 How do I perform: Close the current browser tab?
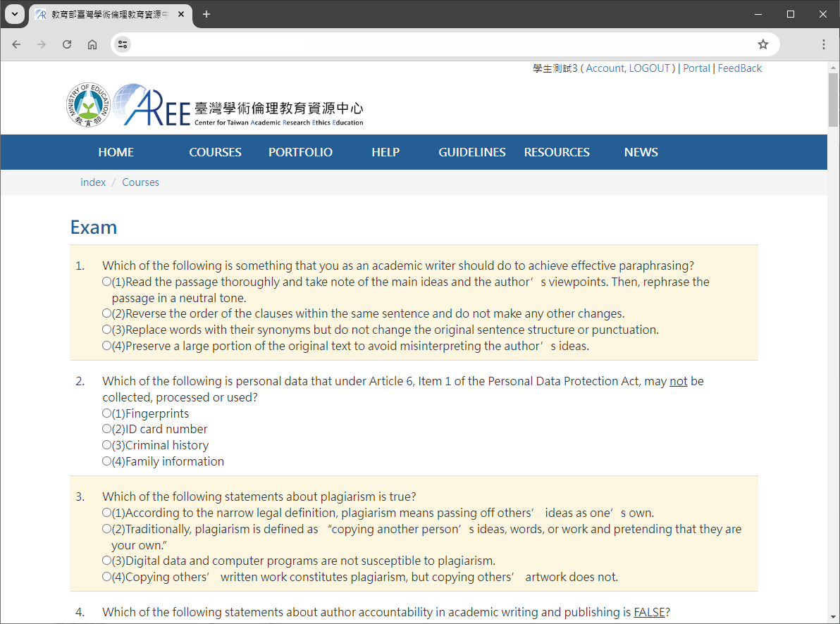[181, 14]
